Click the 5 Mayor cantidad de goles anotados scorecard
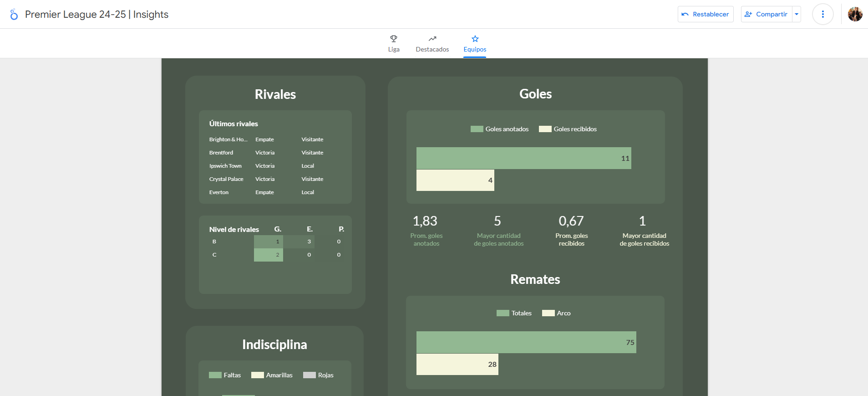This screenshot has height=396, width=868. [x=498, y=231]
